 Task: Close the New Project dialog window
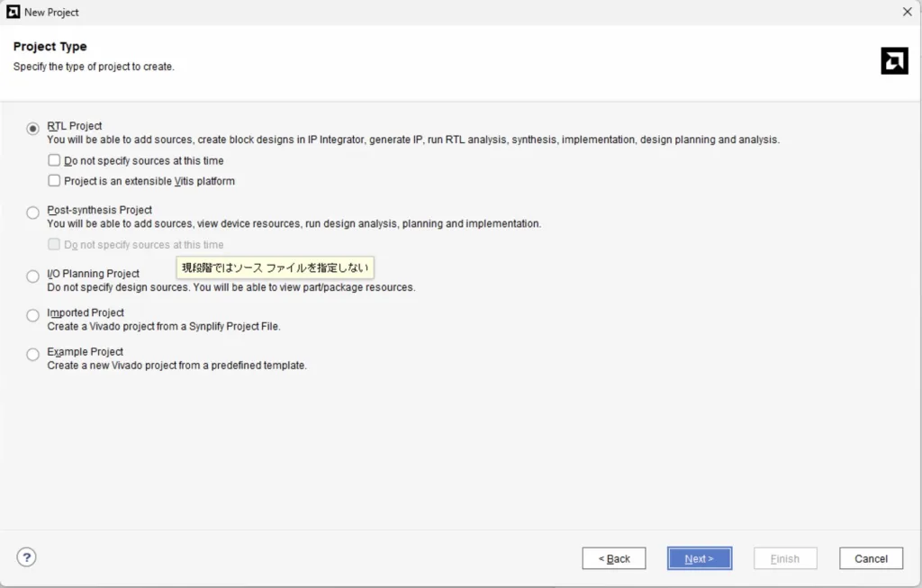[x=907, y=12]
